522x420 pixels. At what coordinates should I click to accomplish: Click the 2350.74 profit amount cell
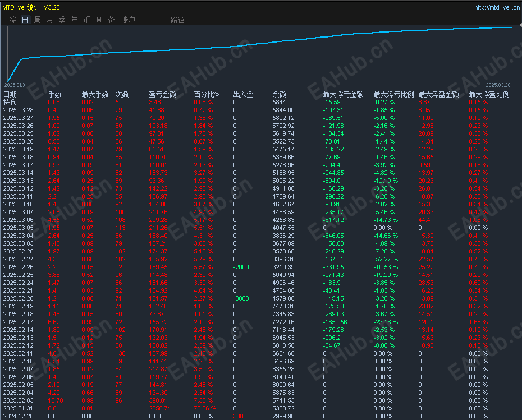(160, 408)
